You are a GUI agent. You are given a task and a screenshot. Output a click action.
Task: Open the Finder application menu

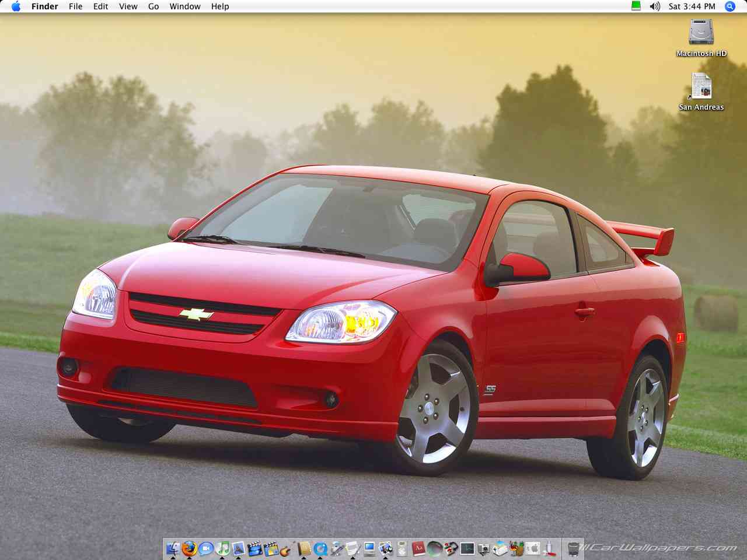click(x=44, y=6)
